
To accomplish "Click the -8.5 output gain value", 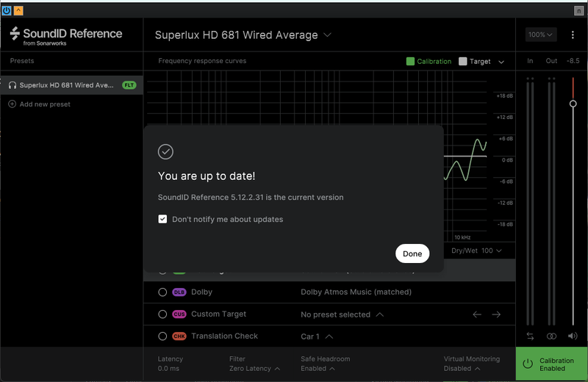I will (x=573, y=61).
